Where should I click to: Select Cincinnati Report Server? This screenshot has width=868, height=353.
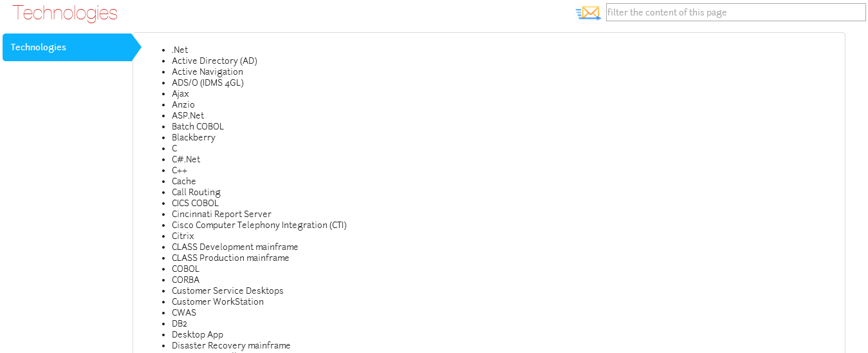[221, 215]
